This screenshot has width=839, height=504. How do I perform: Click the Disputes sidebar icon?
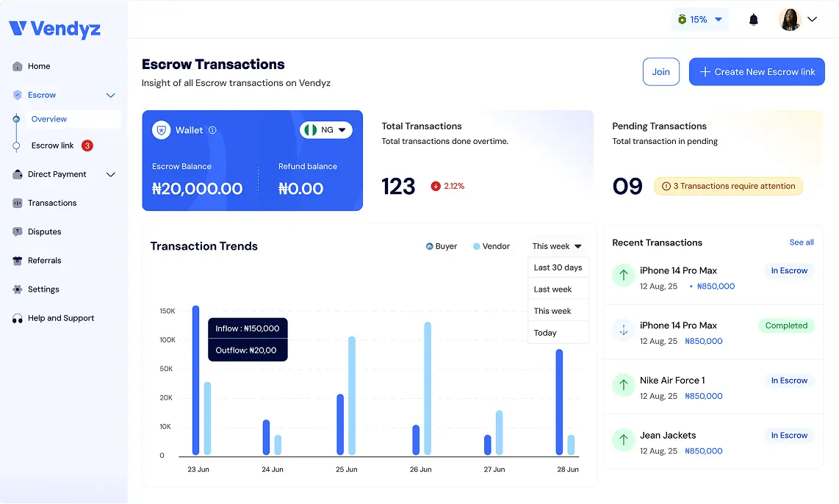[x=18, y=231]
